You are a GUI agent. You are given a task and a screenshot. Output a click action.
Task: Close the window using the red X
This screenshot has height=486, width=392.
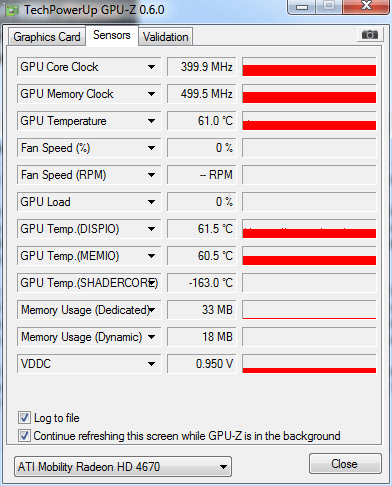(366, 6)
